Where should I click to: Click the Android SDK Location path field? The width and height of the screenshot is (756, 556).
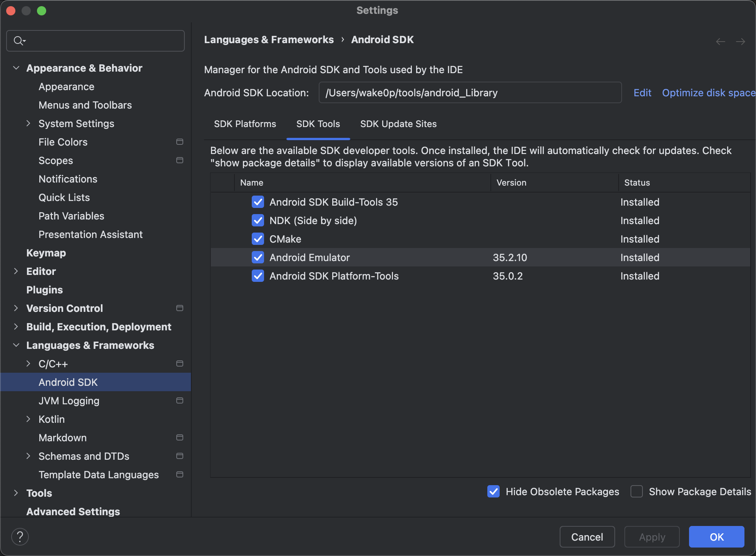(470, 93)
